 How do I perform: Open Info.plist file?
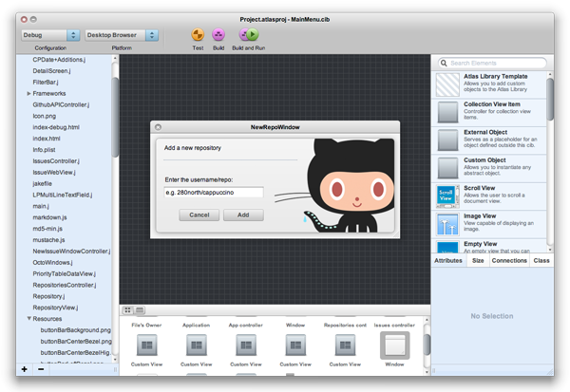click(x=45, y=150)
